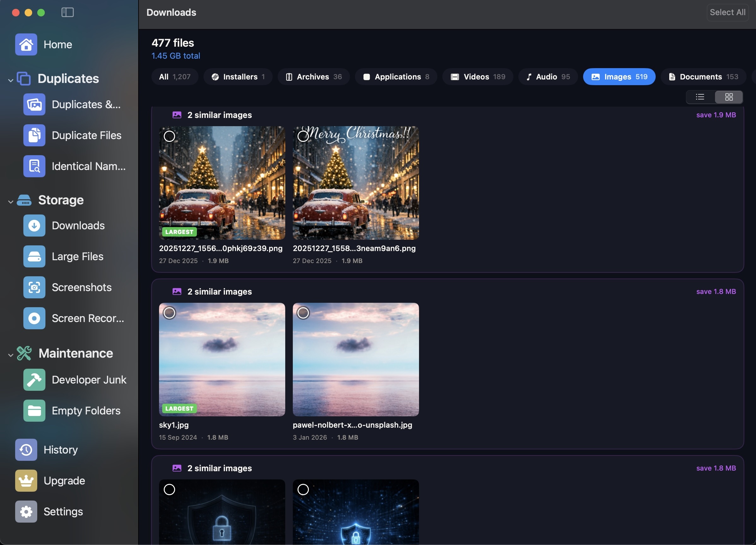Open the History label

click(61, 450)
